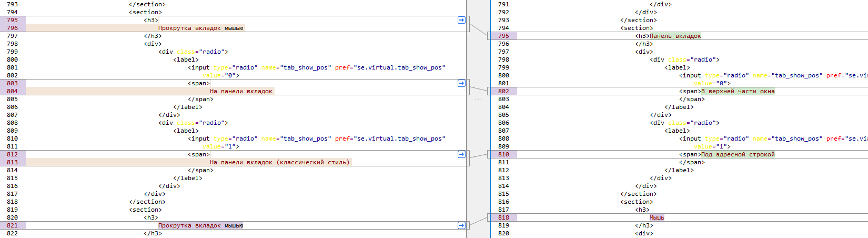The image size is (868, 238).
Task: Click changed text 'На панели вкладок' on line 804
Action: (x=241, y=91)
